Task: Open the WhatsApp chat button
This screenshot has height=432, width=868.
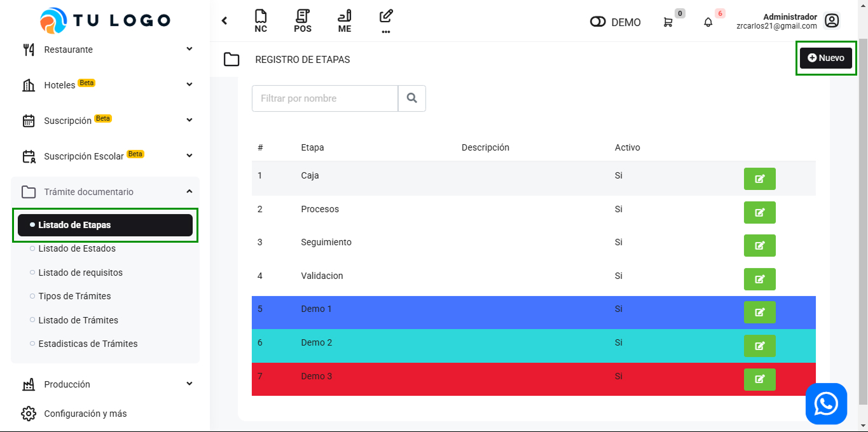Action: click(826, 403)
